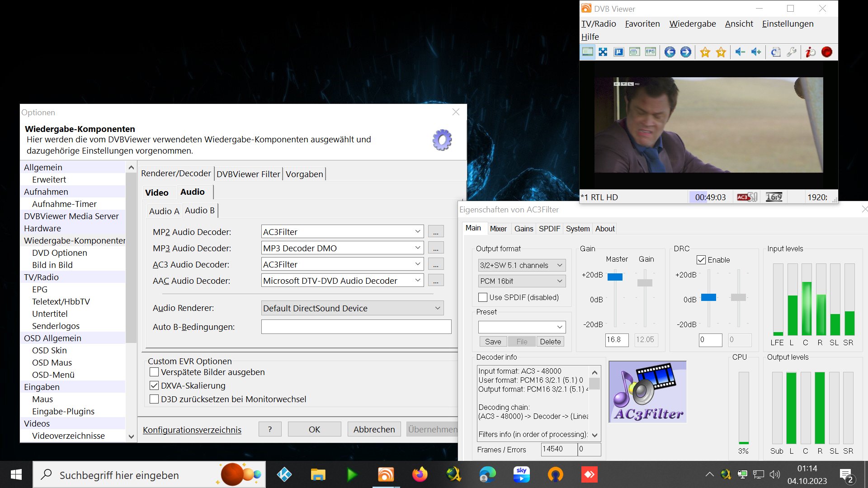Image resolution: width=868 pixels, height=488 pixels.
Task: Decrease volume using the speaker-minus icon
Action: point(740,52)
